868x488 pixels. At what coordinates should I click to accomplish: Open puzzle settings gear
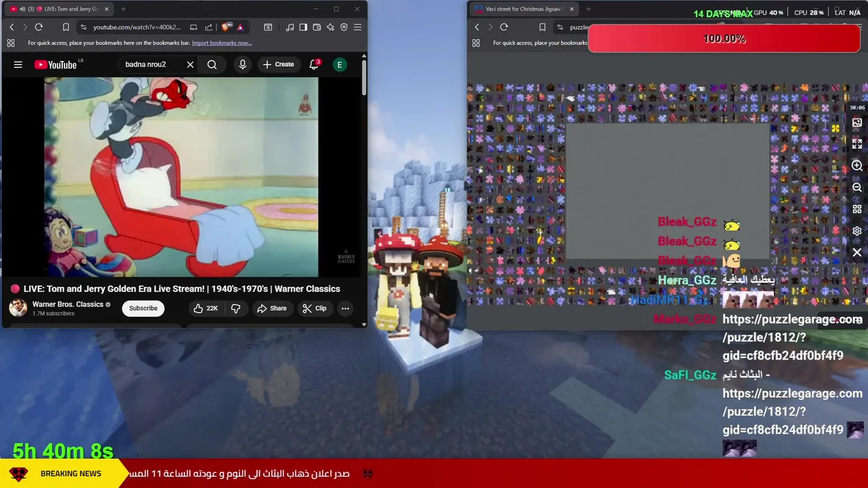click(857, 231)
